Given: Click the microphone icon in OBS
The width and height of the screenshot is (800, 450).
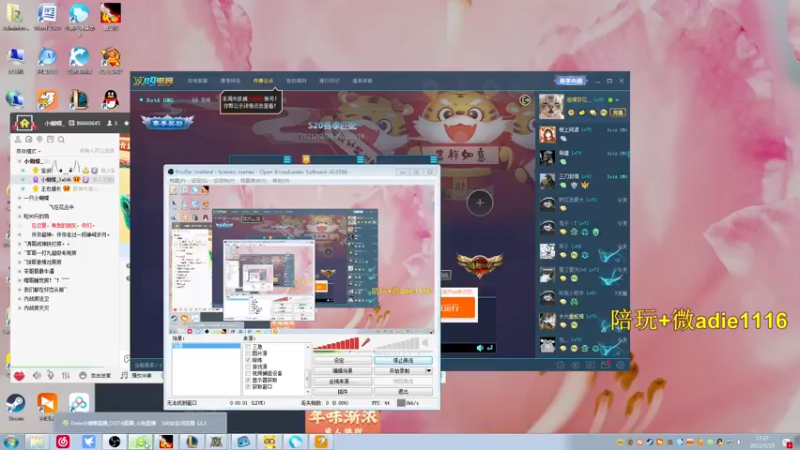Looking at the screenshot, I should click(x=365, y=343).
